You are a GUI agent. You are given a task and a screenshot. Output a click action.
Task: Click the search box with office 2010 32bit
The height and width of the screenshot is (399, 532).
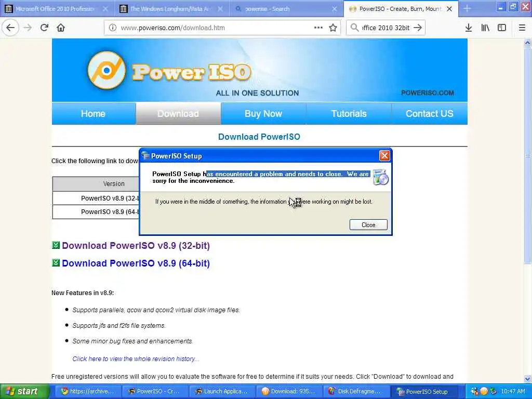(x=386, y=28)
